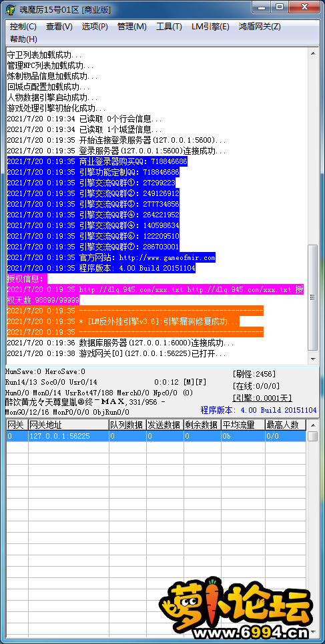Click the 登录服务器 连接成功 log line
This screenshot has width=325, height=644.
tap(116, 151)
